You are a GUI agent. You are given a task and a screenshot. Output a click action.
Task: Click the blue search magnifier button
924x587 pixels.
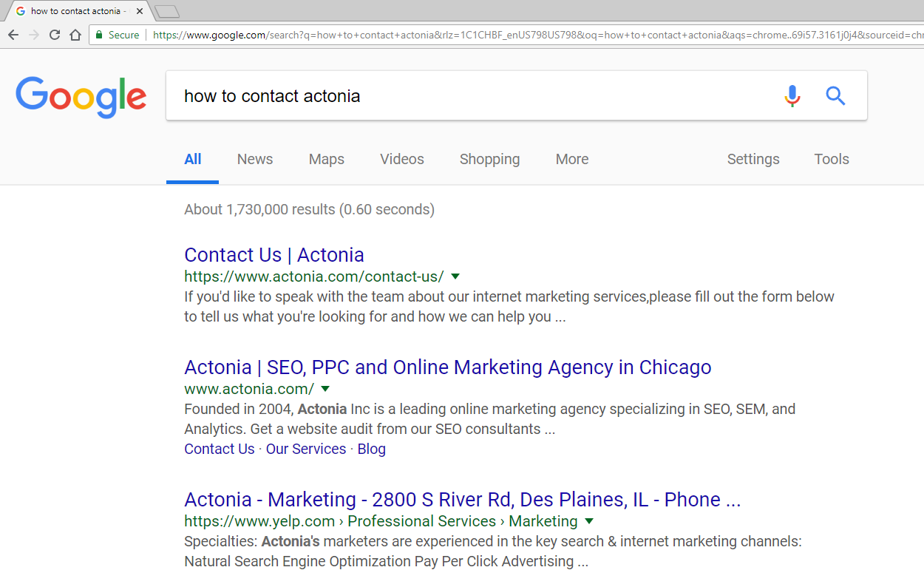pos(835,95)
